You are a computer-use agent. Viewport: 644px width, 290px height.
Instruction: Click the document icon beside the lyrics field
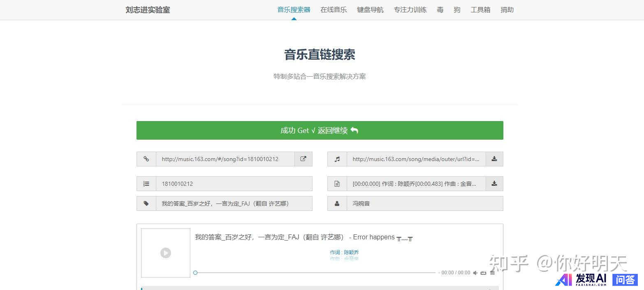(337, 184)
